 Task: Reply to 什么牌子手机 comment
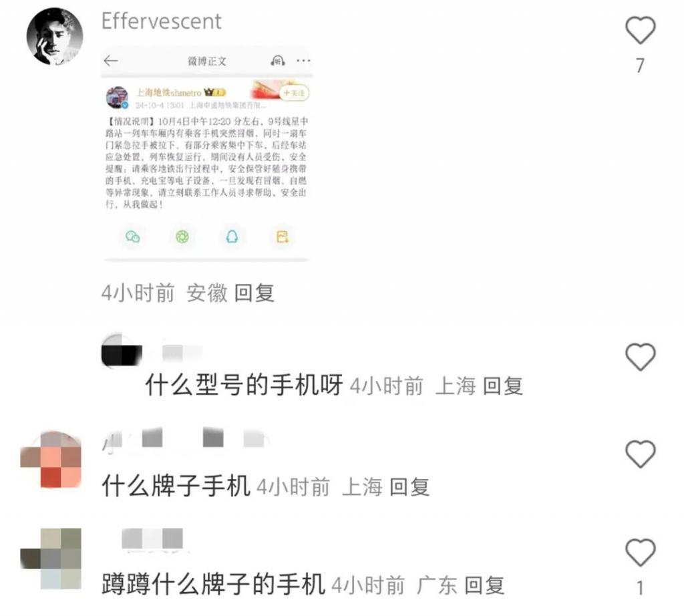409,487
